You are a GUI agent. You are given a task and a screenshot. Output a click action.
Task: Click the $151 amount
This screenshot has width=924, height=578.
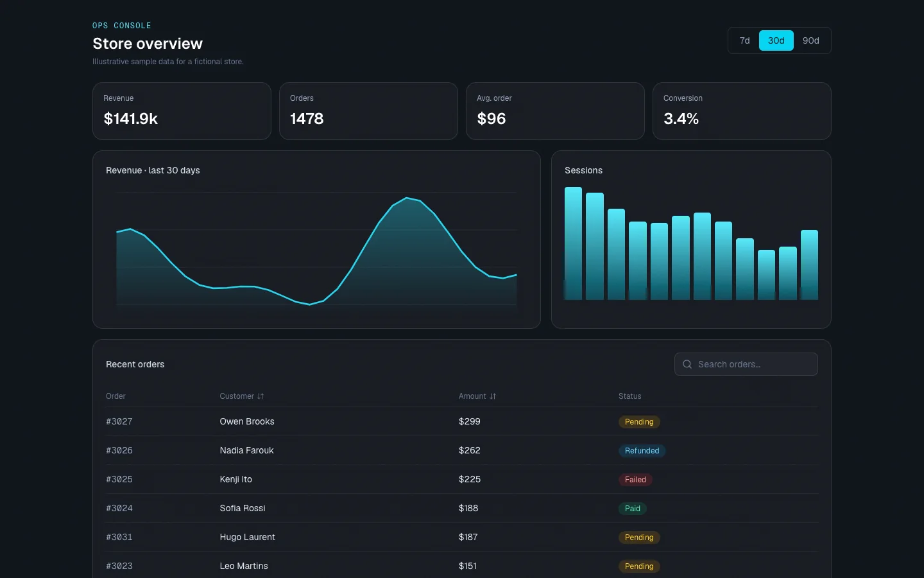pyautogui.click(x=468, y=566)
